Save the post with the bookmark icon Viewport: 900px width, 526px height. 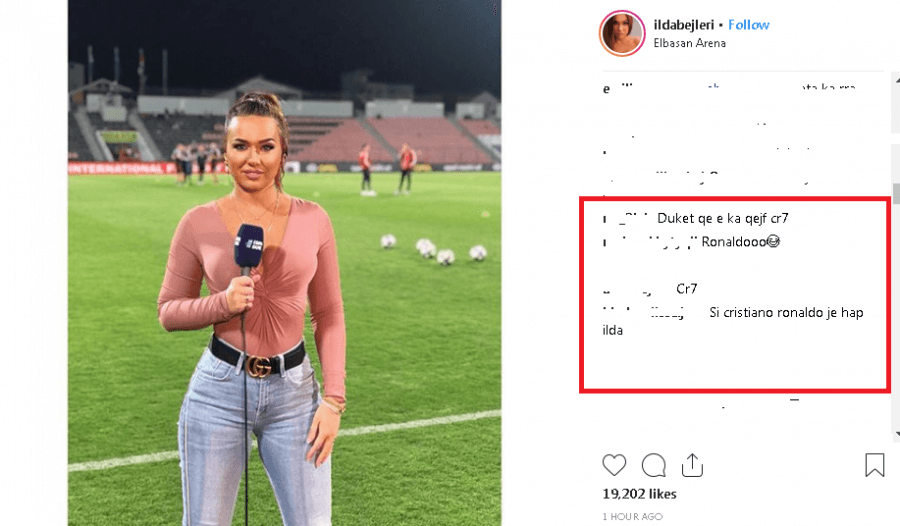tap(875, 465)
